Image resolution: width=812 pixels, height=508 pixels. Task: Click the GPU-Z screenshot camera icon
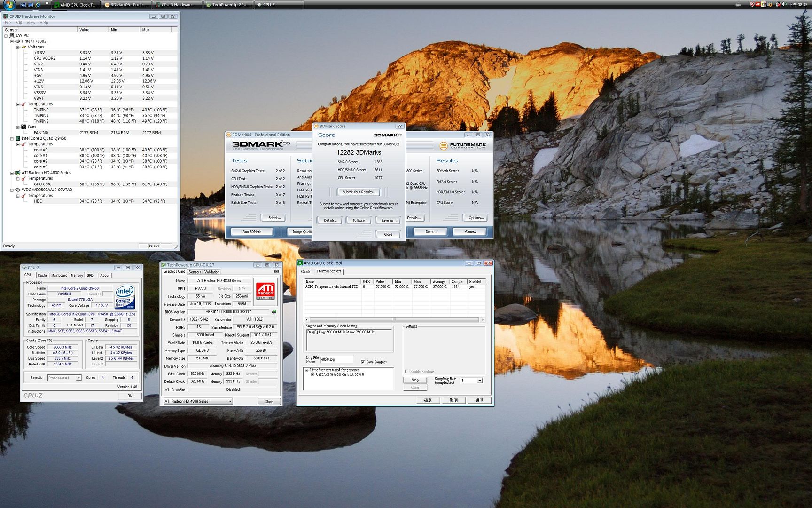(x=276, y=271)
